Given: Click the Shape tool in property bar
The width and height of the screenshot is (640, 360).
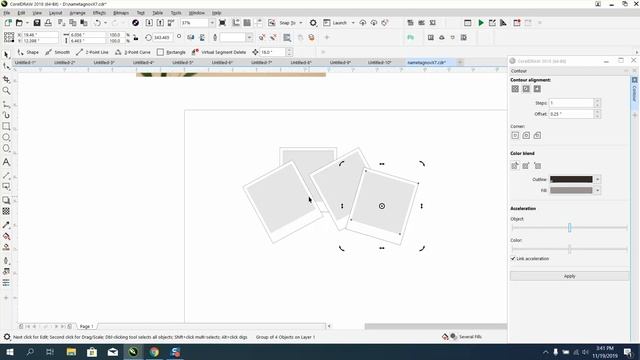Looking at the screenshot, I should tap(28, 52).
